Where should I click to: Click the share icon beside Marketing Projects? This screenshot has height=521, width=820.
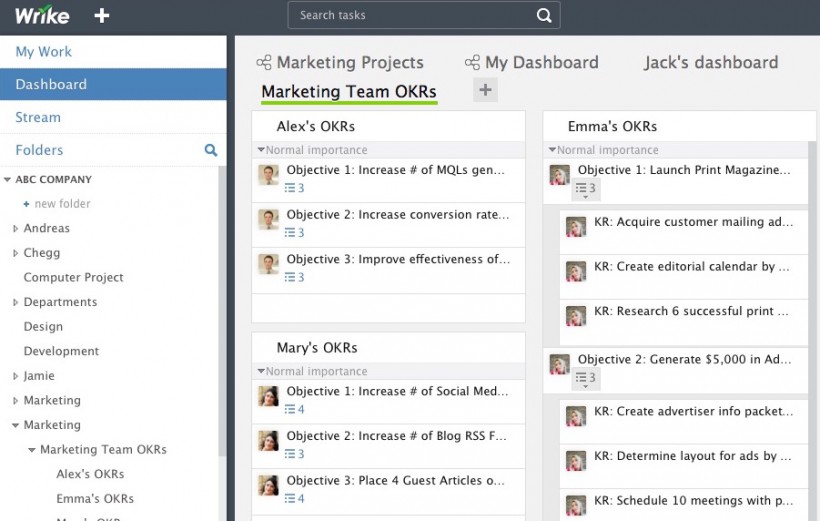click(264, 63)
